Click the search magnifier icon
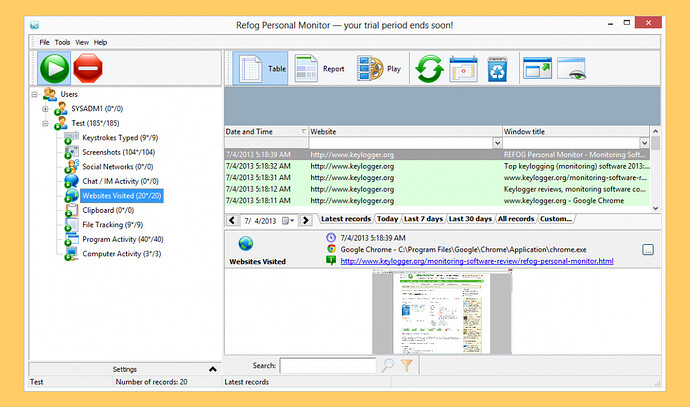Screen dimensions: 690x407 [x=387, y=366]
